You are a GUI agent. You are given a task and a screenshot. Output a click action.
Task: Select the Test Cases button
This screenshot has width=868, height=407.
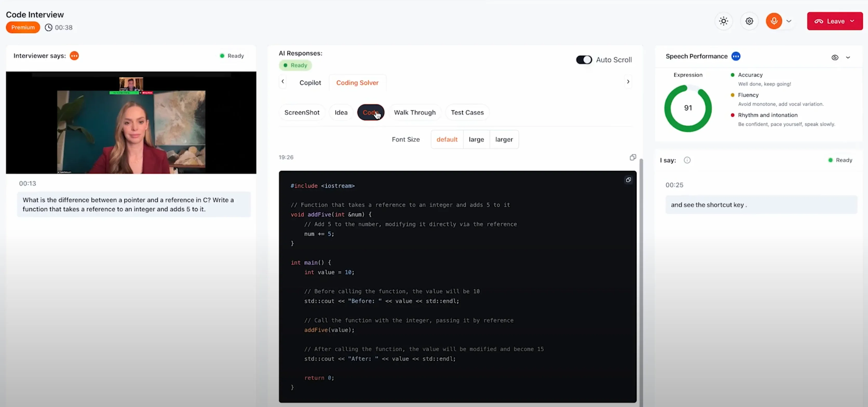click(x=467, y=113)
